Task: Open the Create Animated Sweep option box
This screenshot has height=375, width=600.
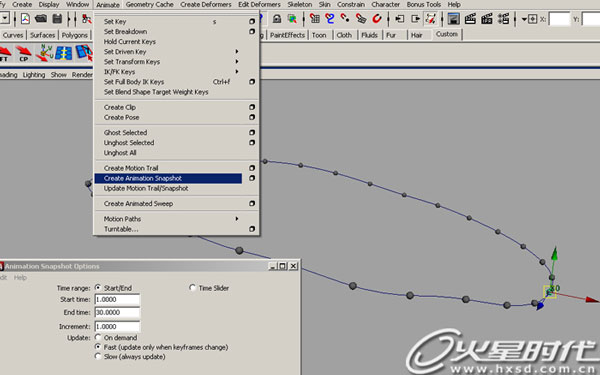Action: click(252, 204)
